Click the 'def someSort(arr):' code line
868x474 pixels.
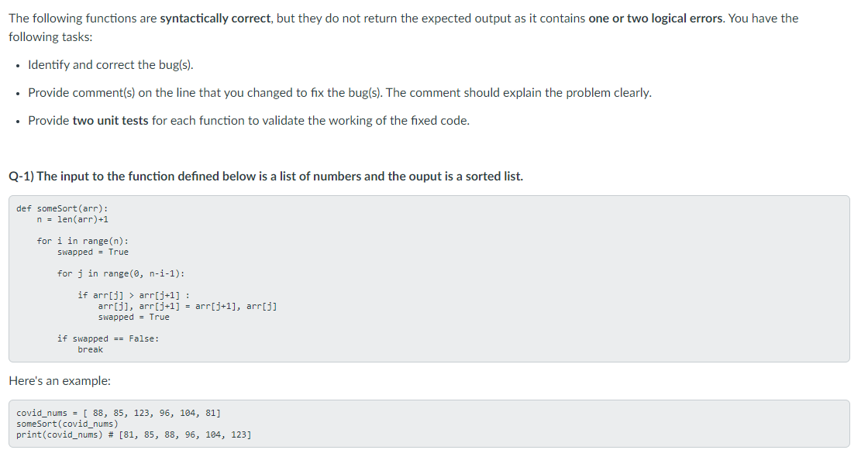[62, 208]
